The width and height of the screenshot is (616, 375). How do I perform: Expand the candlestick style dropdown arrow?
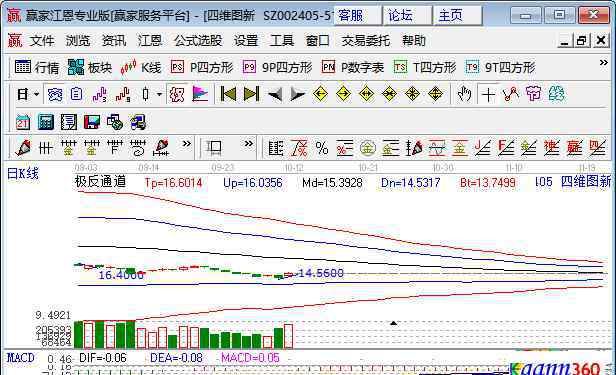pyautogui.click(x=159, y=94)
